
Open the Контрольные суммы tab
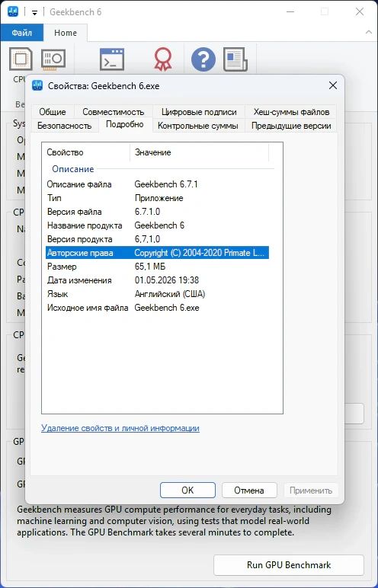click(x=198, y=125)
